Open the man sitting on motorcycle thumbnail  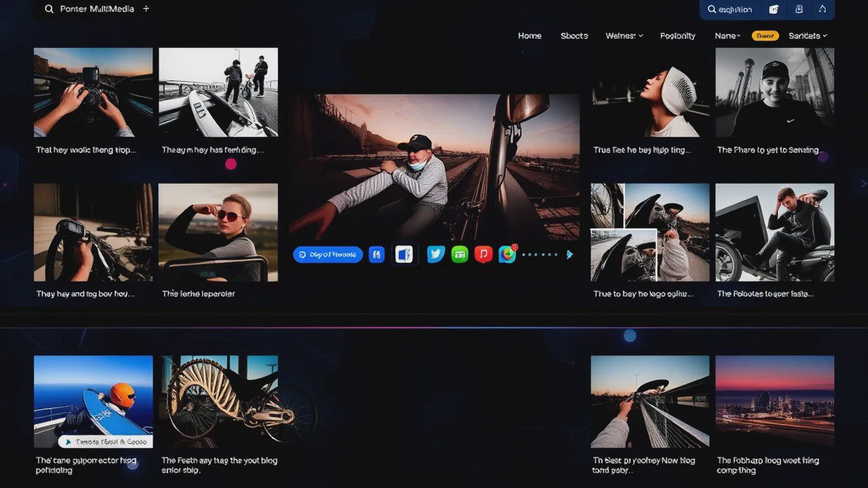(x=775, y=232)
